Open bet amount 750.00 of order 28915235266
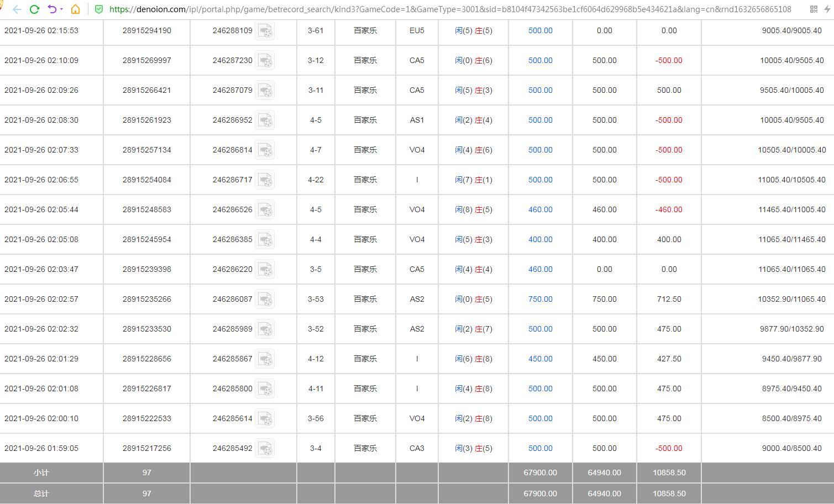This screenshot has height=504, width=834. click(x=541, y=300)
